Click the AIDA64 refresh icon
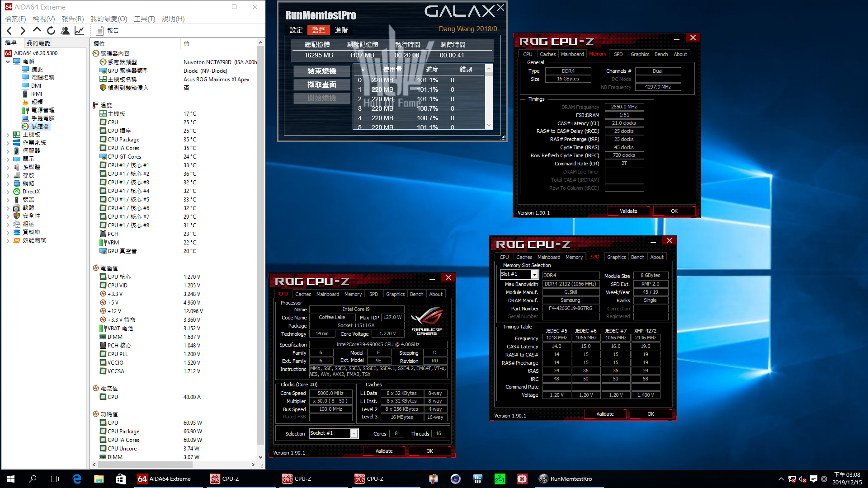Screen dimensions: 868x488 point(51,31)
